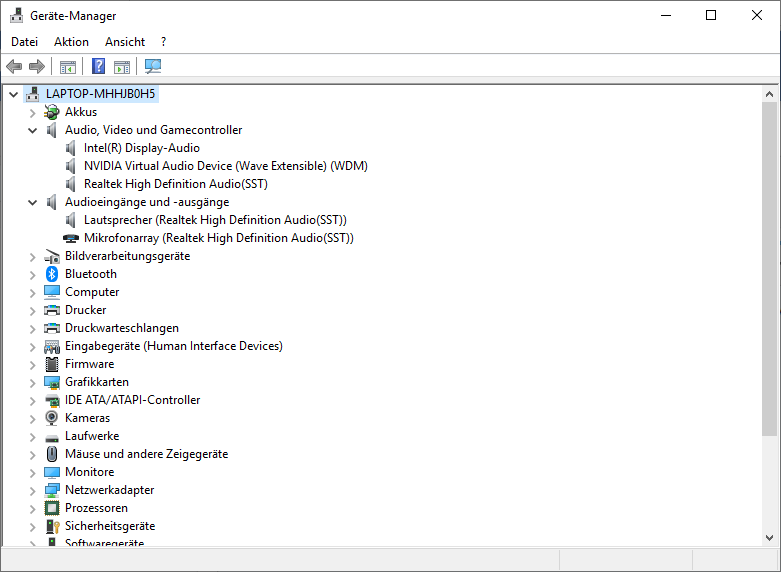The height and width of the screenshot is (572, 781).
Task: Minimize the Geräte-Manager window
Action: (x=666, y=15)
